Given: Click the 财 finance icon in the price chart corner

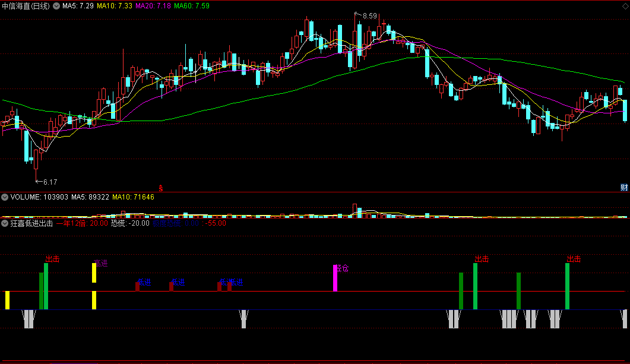Looking at the screenshot, I should pos(624,187).
